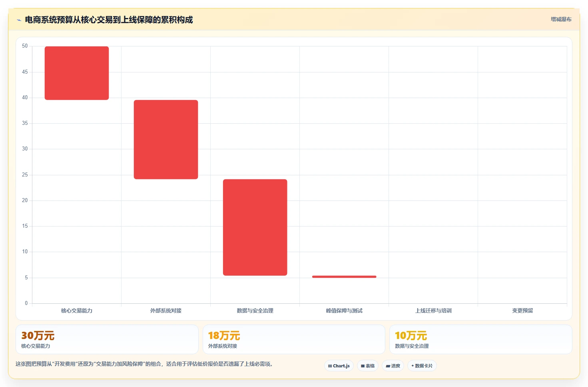This screenshot has width=588, height=387.
Task: Click the 核心交易能力 red waterfall bar
Action: 77,73
